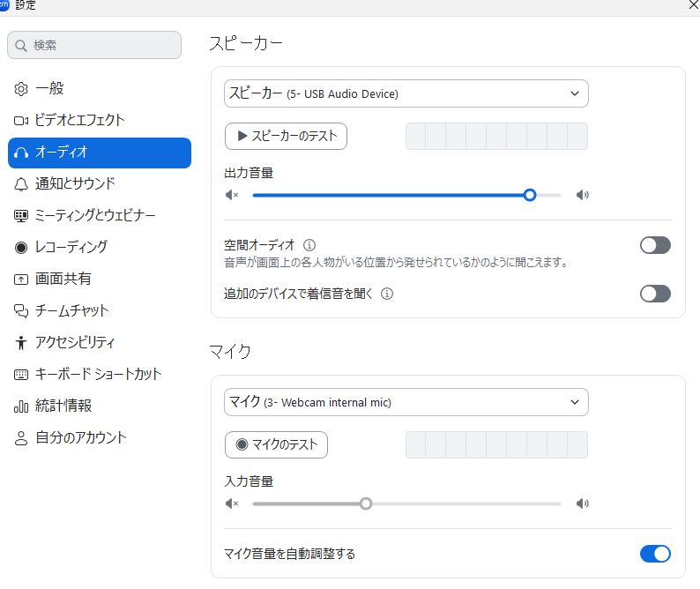The width and height of the screenshot is (700, 589).
Task: Click the share-screen icon for 画面共有
Action: [x=22, y=280]
